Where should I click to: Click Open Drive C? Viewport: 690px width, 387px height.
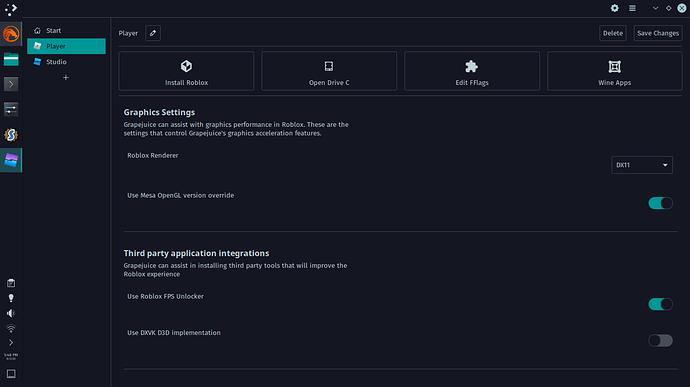coord(329,71)
